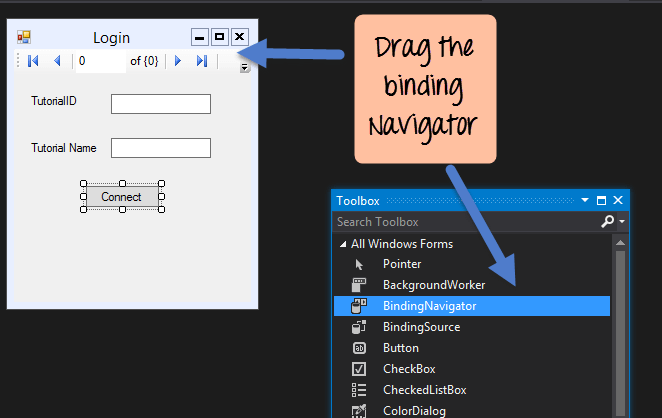Click the Move First navigator arrow
The width and height of the screenshot is (662, 418).
33,61
